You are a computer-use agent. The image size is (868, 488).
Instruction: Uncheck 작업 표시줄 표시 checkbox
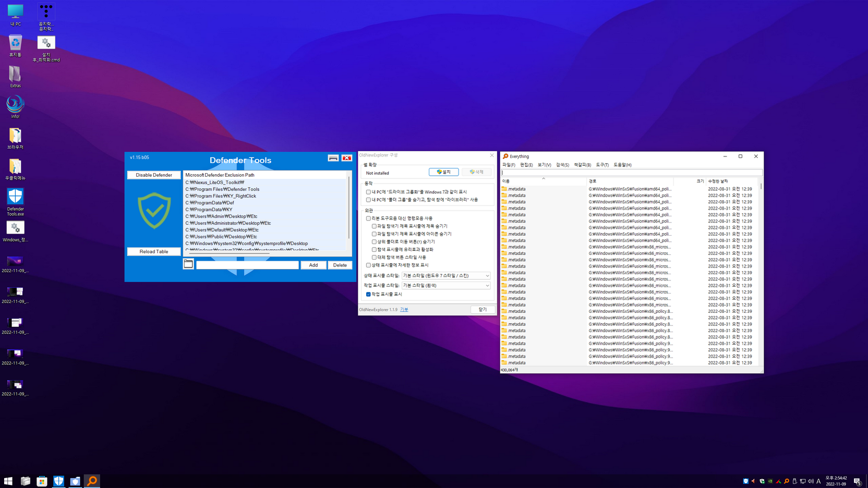[x=368, y=294]
